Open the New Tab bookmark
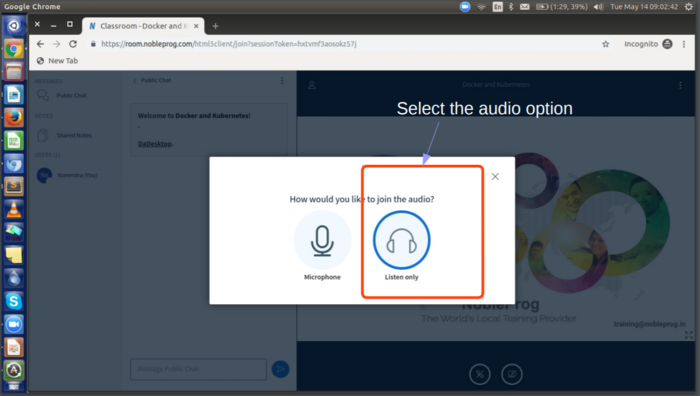 tap(57, 61)
